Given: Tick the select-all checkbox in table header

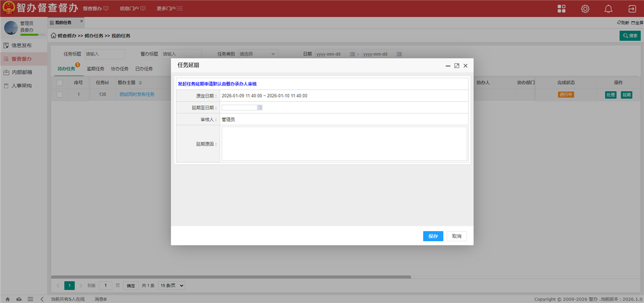Looking at the screenshot, I should [x=60, y=83].
